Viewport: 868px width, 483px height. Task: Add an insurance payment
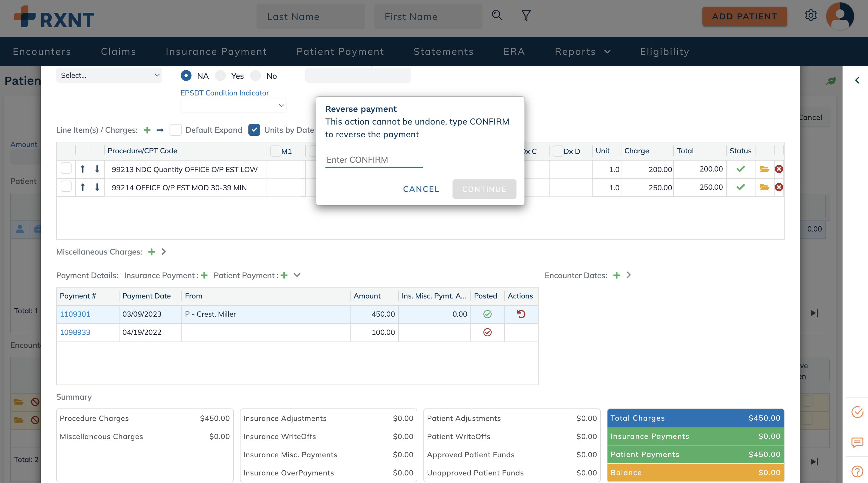coord(204,275)
